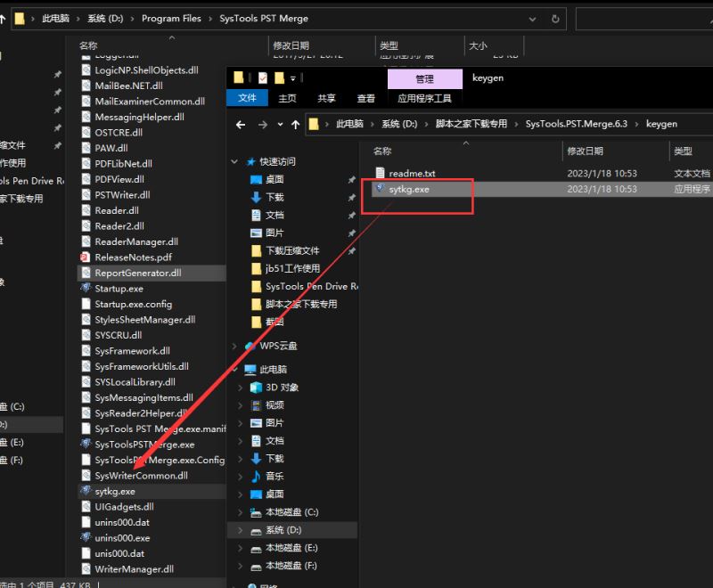Open the 管理 contextual tab

425,78
